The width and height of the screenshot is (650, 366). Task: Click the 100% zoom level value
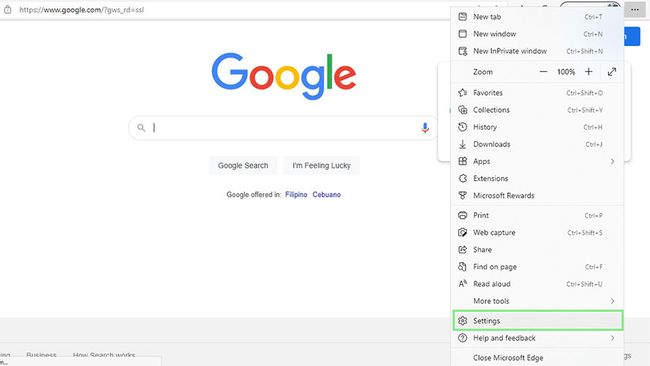point(566,72)
